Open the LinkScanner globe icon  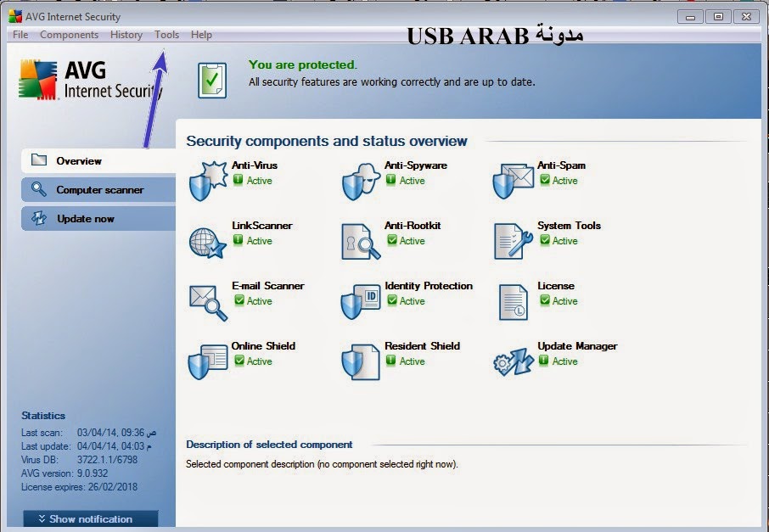pos(207,243)
